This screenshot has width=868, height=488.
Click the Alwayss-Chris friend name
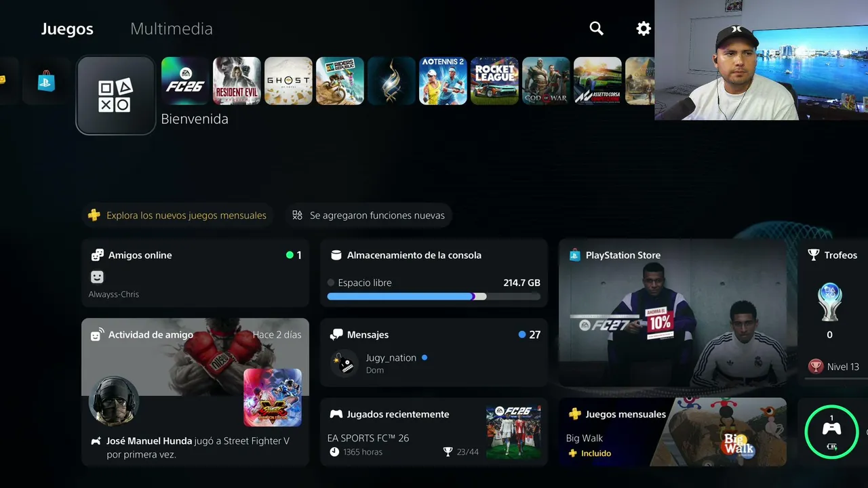tap(114, 294)
